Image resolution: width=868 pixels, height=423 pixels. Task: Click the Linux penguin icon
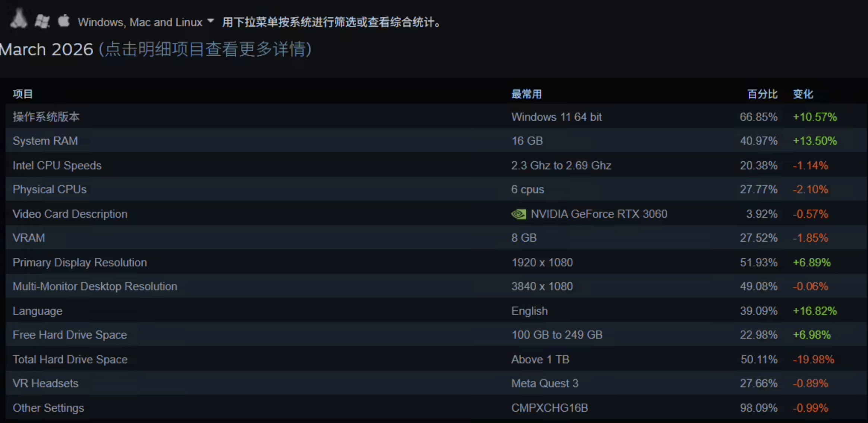18,19
